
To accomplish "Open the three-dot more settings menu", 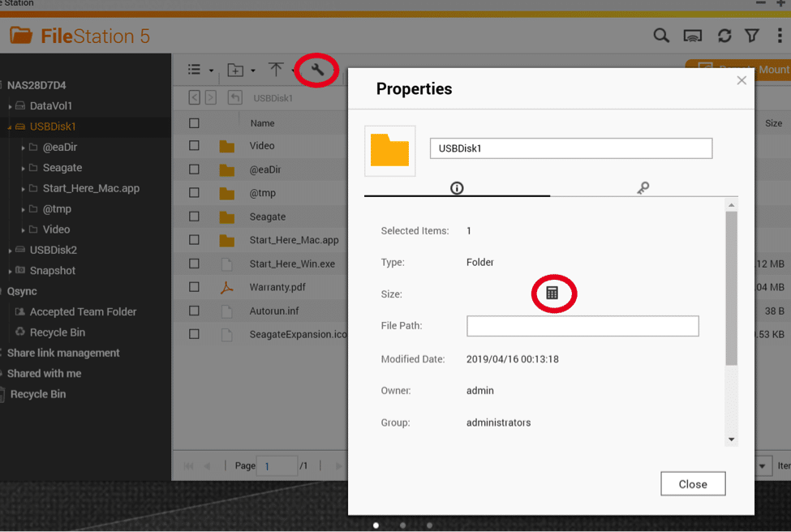I will click(780, 36).
